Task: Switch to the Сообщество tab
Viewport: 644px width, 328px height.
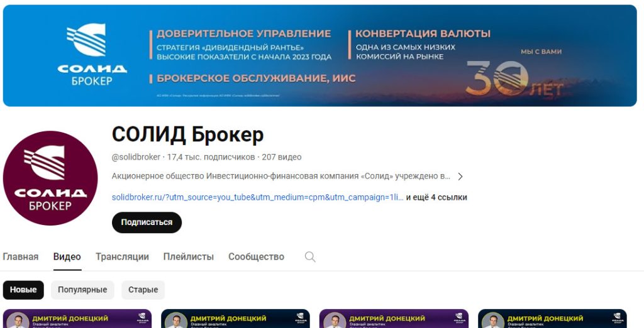Action: pos(257,257)
